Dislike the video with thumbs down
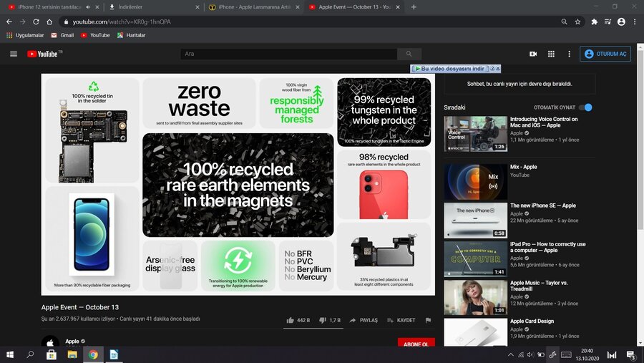644x363 pixels. [x=330, y=320]
